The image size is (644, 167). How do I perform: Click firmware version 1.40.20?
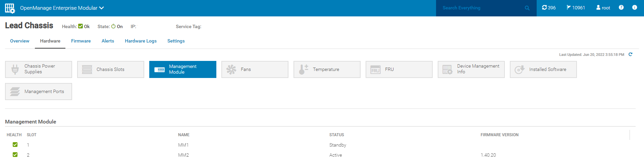click(488, 155)
